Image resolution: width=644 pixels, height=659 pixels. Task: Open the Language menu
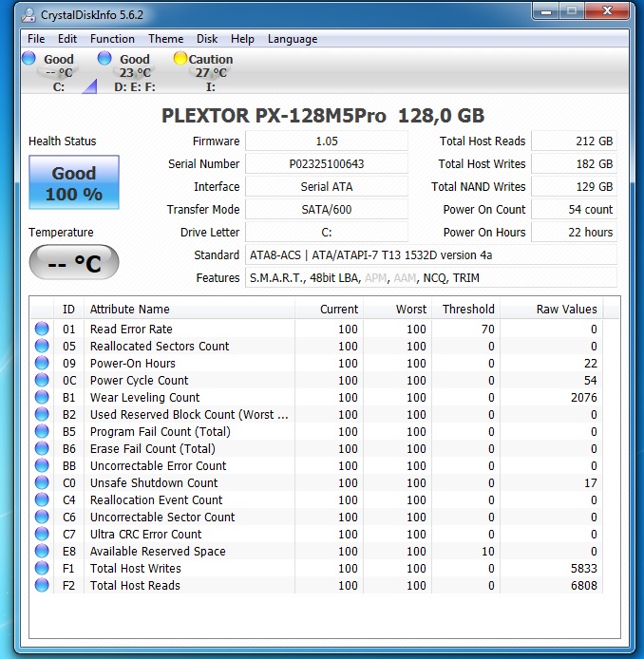(x=292, y=39)
